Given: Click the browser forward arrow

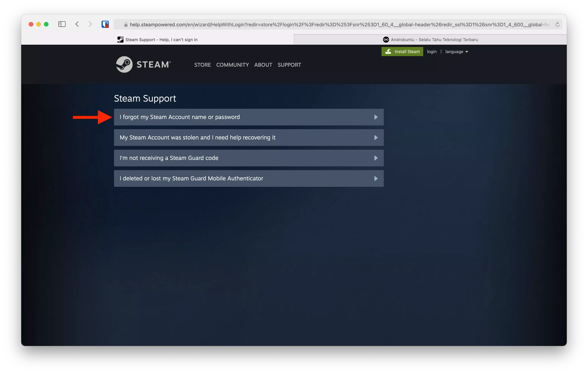Looking at the screenshot, I should [x=90, y=24].
